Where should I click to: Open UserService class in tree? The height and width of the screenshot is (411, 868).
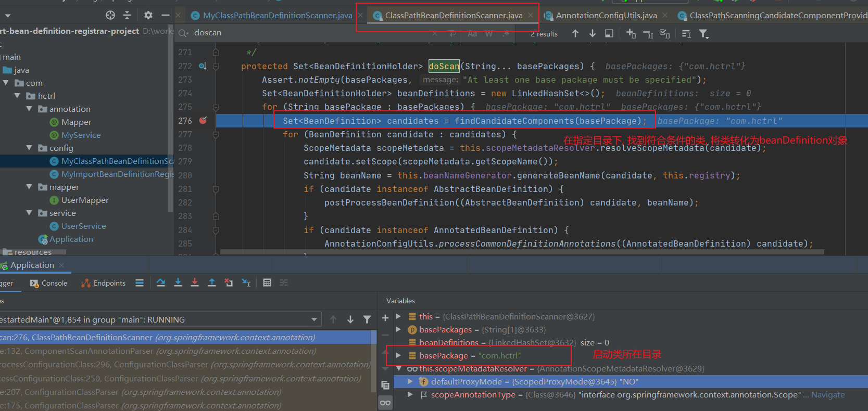click(x=83, y=226)
